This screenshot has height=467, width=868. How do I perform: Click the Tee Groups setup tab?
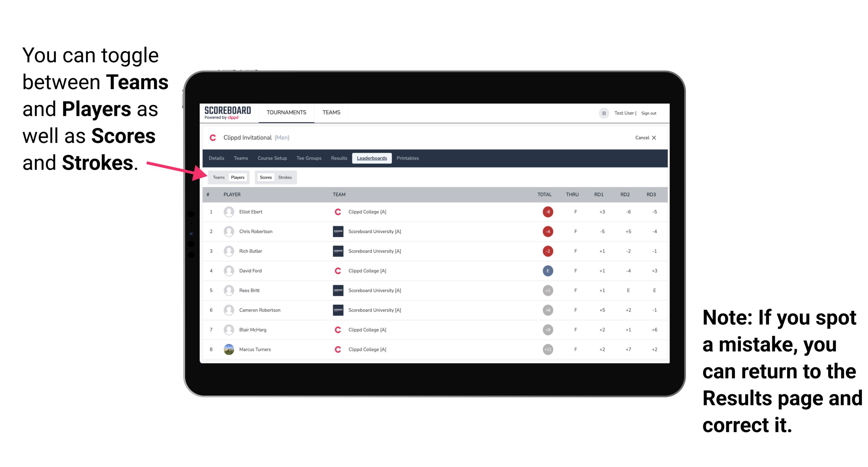coord(309,159)
